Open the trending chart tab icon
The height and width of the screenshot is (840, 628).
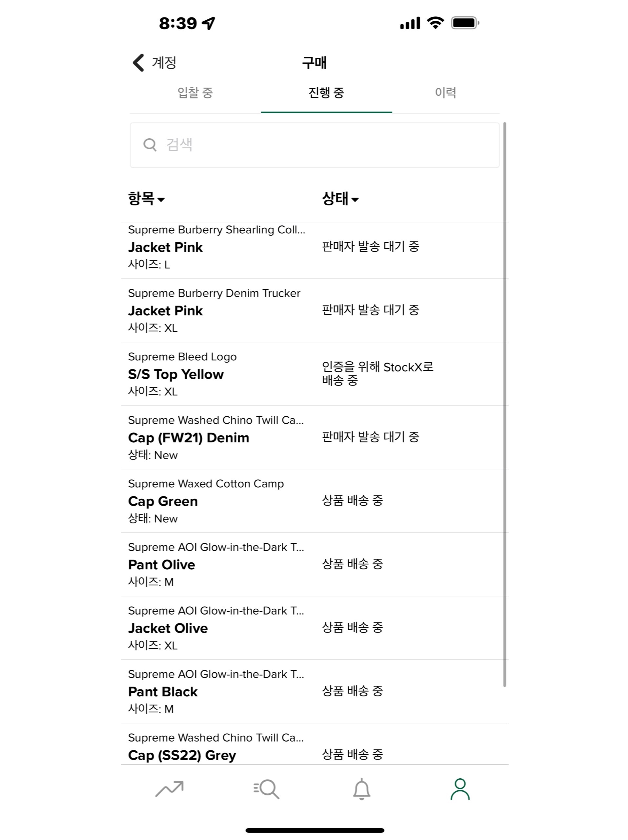(169, 789)
